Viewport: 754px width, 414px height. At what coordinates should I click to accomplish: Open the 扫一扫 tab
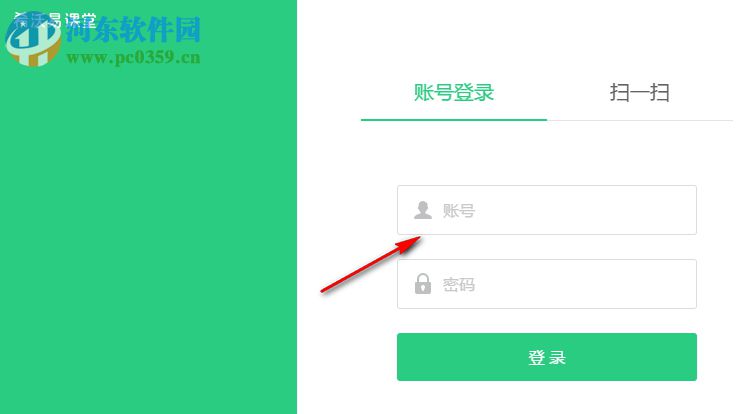pyautogui.click(x=640, y=92)
